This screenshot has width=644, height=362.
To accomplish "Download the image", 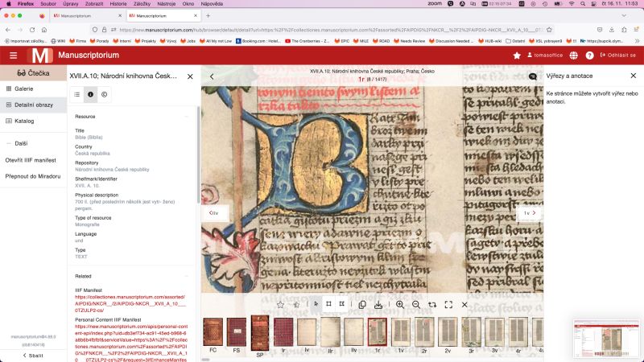I will coord(378,305).
